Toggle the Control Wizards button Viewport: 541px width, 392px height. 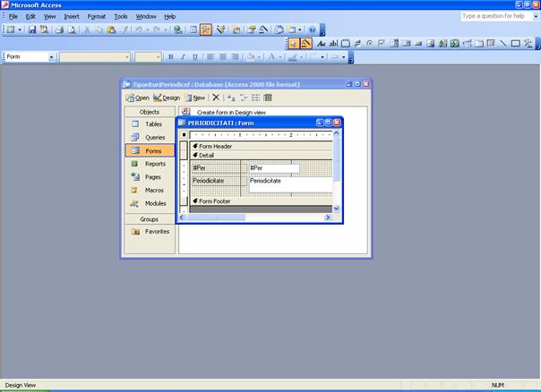click(x=306, y=43)
